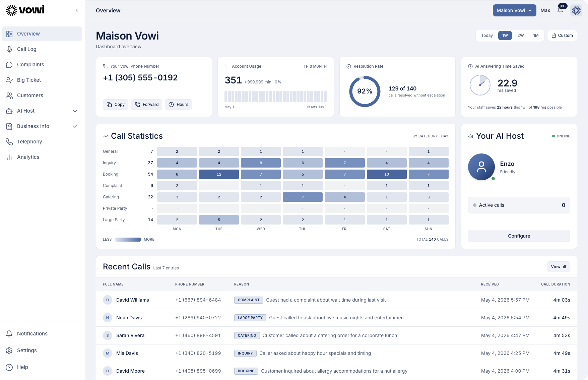
Task: Click Configure for the AI Host
Action: pos(519,236)
